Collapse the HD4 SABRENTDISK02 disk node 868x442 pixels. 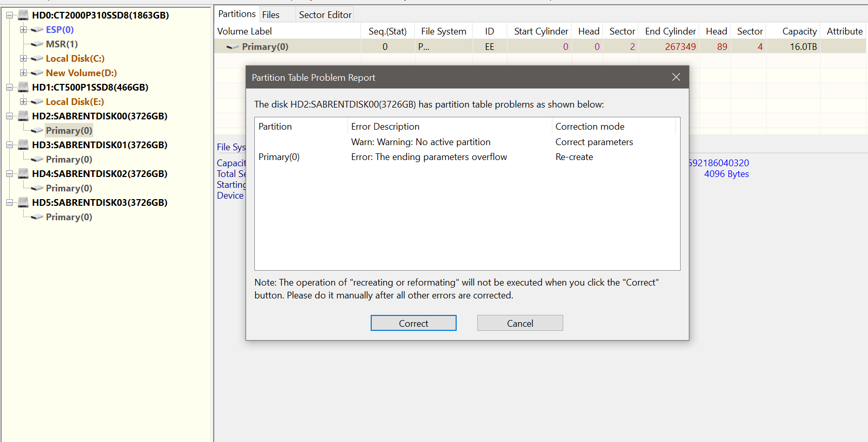[9, 174]
